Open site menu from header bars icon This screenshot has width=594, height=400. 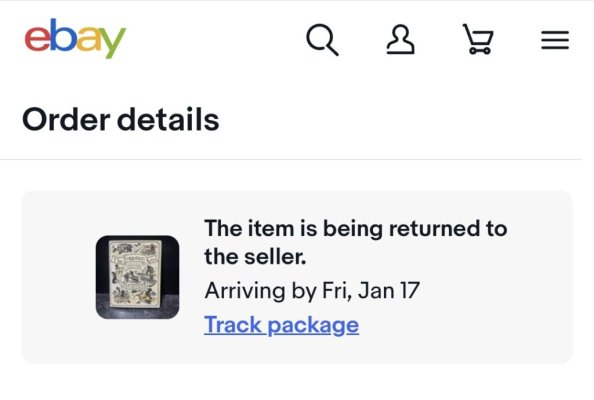[555, 40]
